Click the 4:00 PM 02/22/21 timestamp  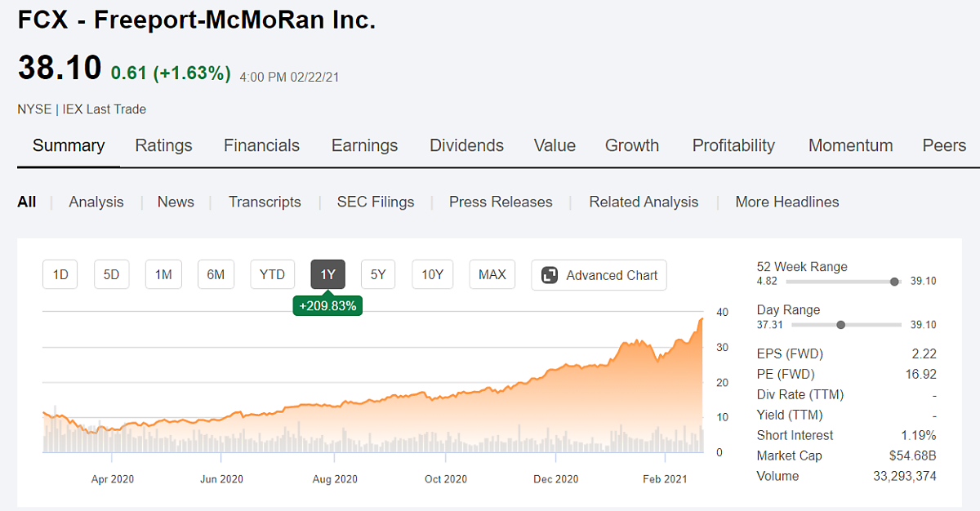(289, 78)
